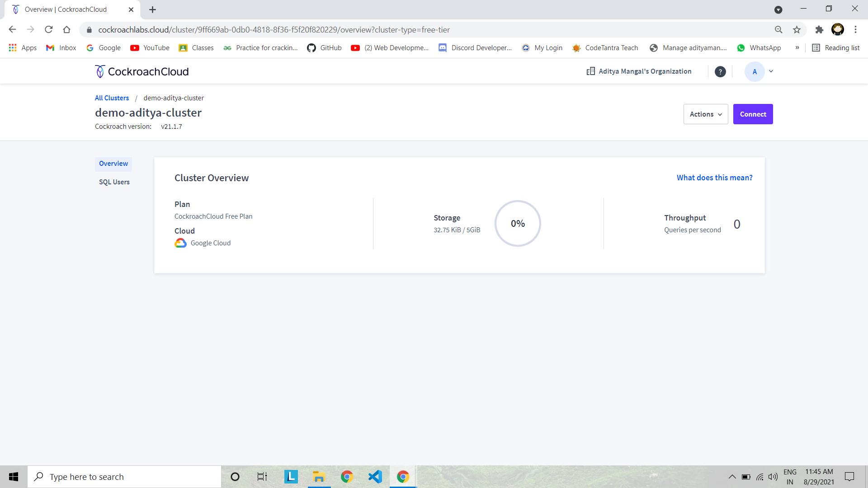
Task: Open the GitHub bookmark
Action: (x=325, y=48)
